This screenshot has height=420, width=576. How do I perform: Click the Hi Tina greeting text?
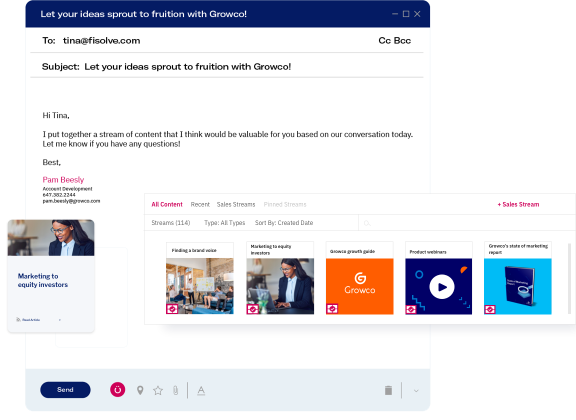tap(56, 115)
